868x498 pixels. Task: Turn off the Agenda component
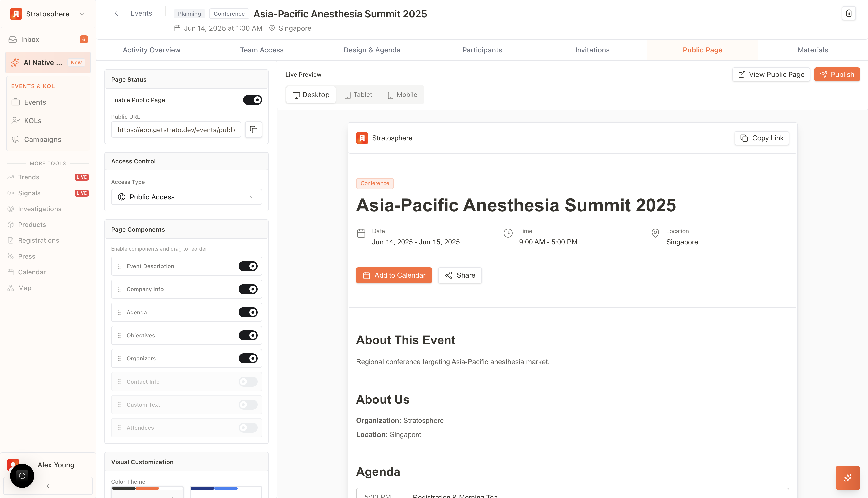point(248,312)
